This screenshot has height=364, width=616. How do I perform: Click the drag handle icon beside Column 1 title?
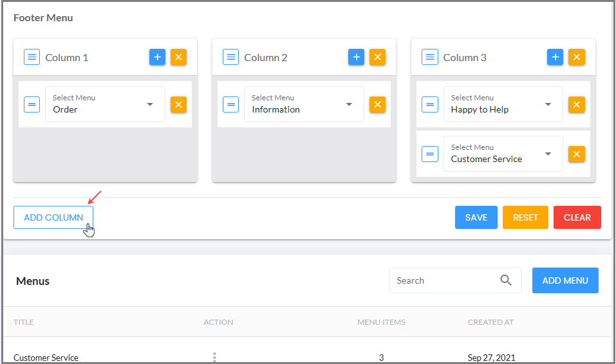click(x=32, y=57)
